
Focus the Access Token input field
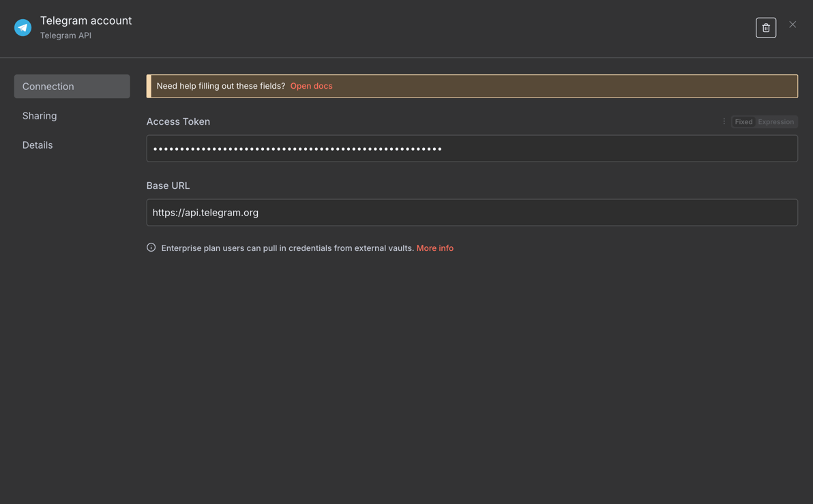click(x=472, y=148)
